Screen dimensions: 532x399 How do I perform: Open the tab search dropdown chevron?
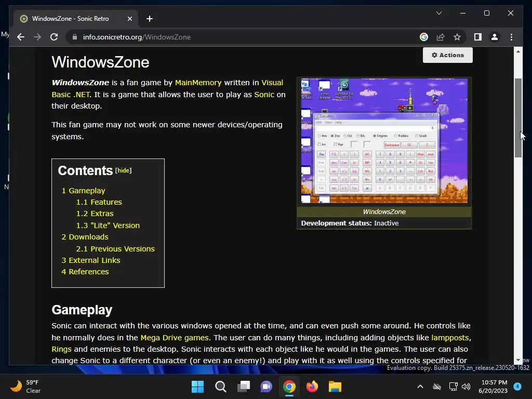click(438, 13)
